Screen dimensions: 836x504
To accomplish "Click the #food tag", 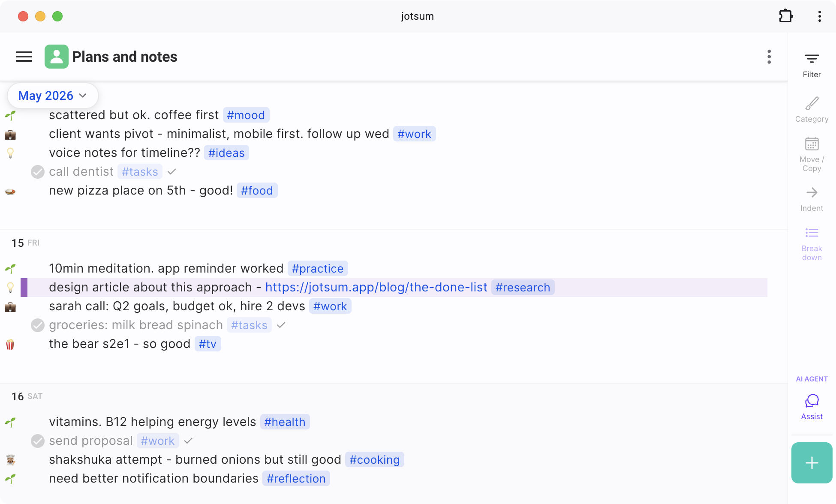I will pyautogui.click(x=257, y=190).
